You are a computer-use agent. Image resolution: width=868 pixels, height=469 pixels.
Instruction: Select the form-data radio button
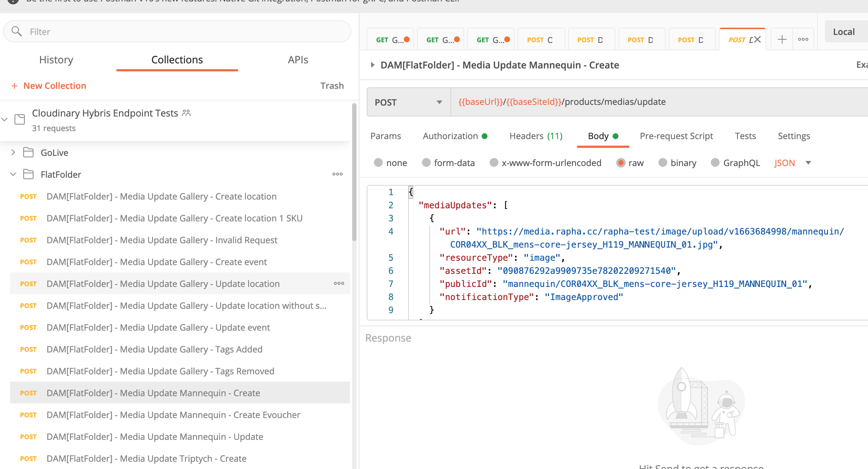(426, 162)
